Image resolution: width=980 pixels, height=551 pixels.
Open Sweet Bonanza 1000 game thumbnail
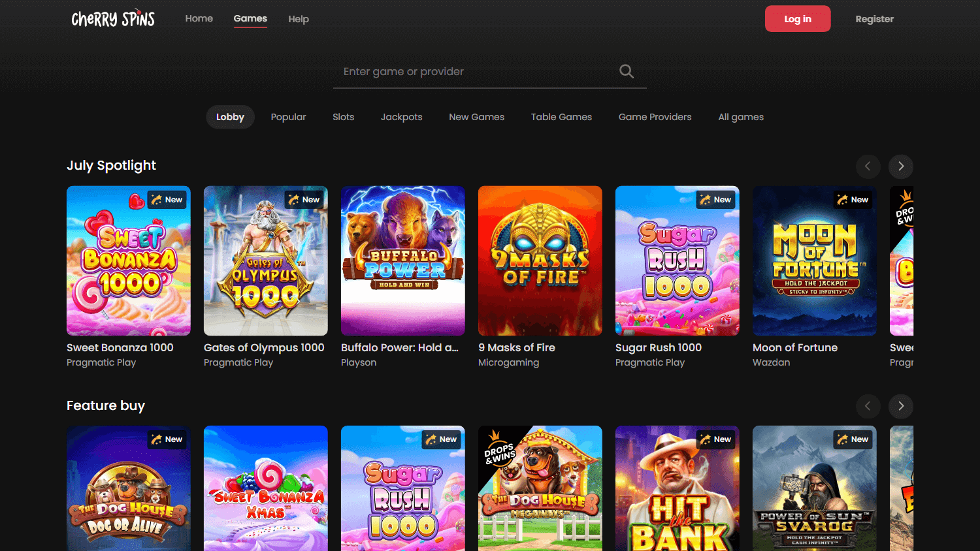coord(129,261)
